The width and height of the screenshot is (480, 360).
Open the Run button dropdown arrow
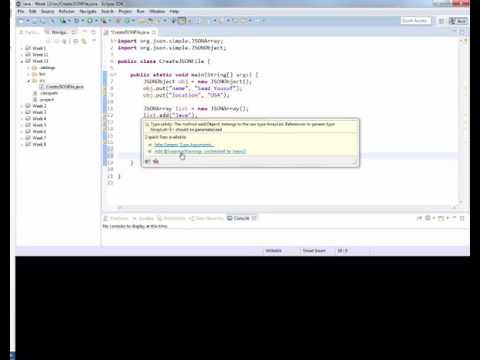pyautogui.click(x=96, y=21)
